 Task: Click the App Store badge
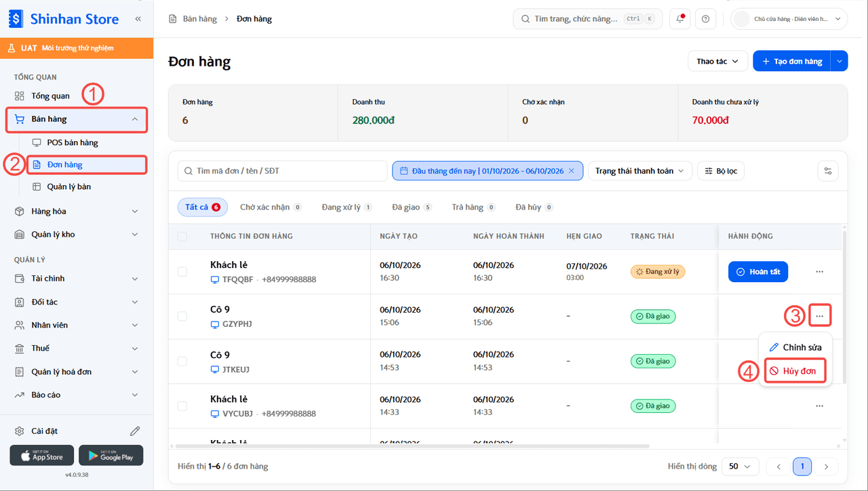(42, 455)
